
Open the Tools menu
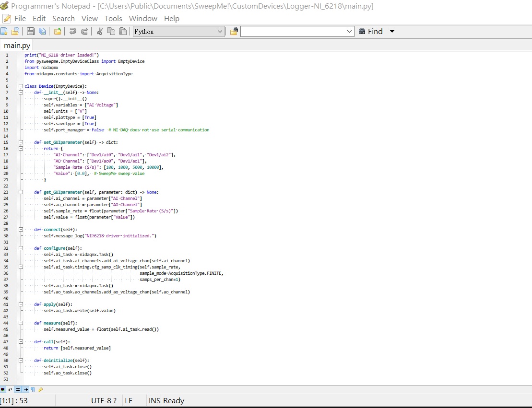pos(113,19)
